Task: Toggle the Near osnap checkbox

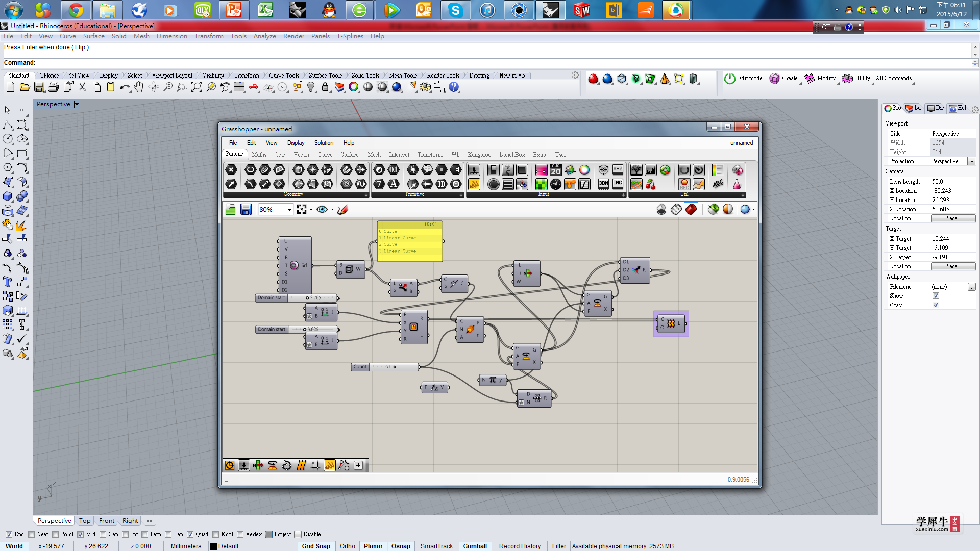Action: (32, 534)
